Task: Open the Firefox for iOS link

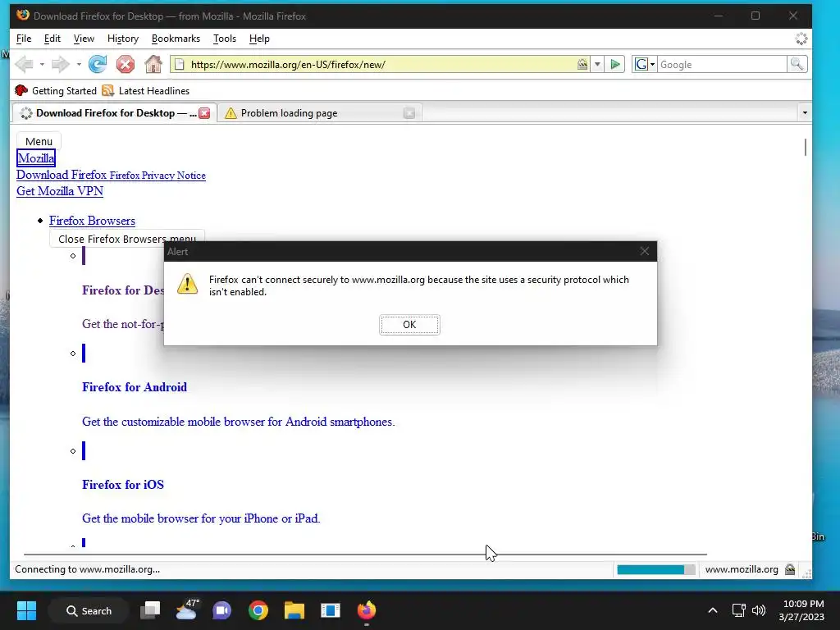Action: tap(123, 485)
